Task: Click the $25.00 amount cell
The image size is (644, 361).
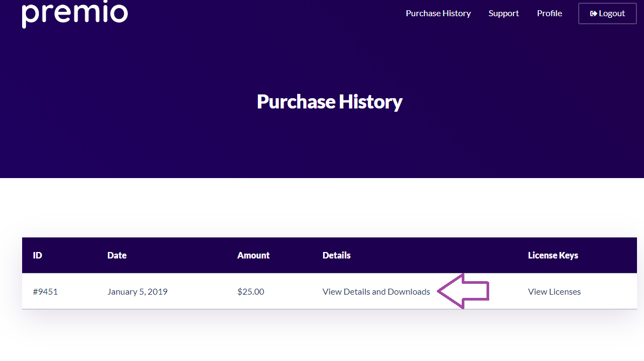Action: click(x=251, y=291)
